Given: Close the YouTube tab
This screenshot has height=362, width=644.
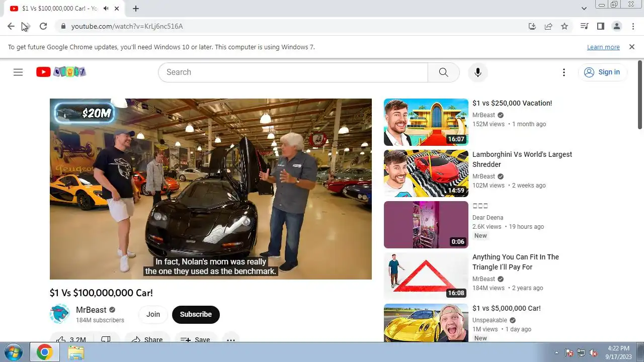Looking at the screenshot, I should (x=117, y=9).
